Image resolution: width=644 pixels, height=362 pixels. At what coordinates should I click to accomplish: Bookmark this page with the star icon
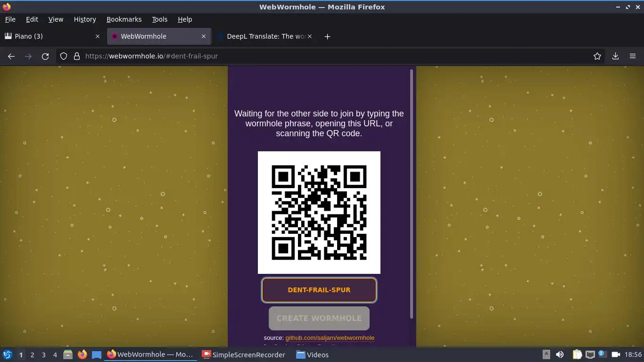pos(597,56)
